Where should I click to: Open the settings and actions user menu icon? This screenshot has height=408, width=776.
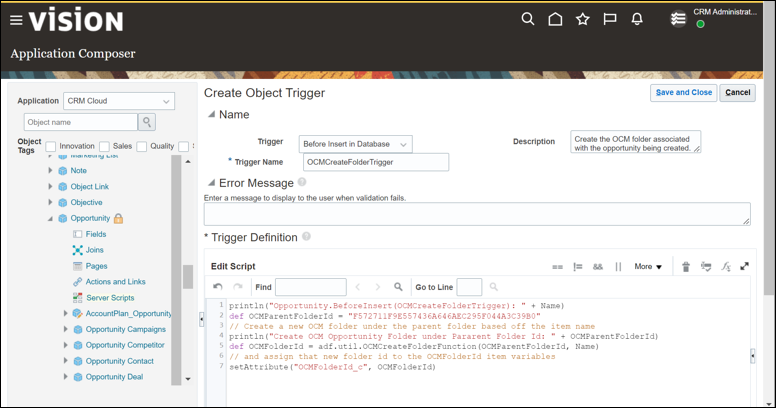point(678,19)
